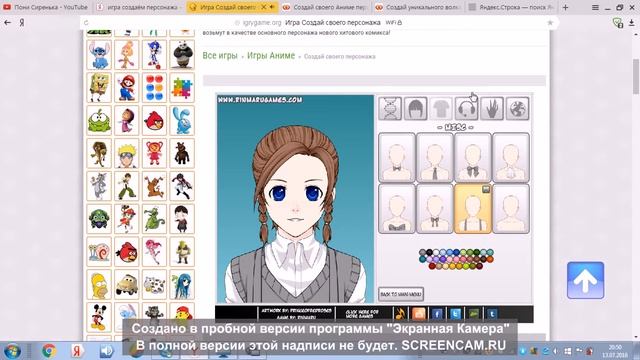
Task: Select the ribbon tie misc option
Action: pyautogui.click(x=435, y=209)
